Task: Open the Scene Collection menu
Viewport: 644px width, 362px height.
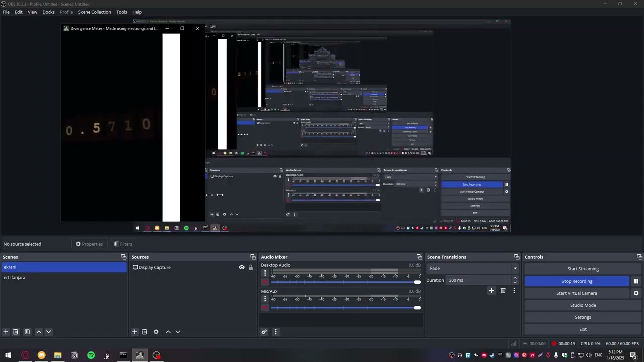Action: (95, 12)
